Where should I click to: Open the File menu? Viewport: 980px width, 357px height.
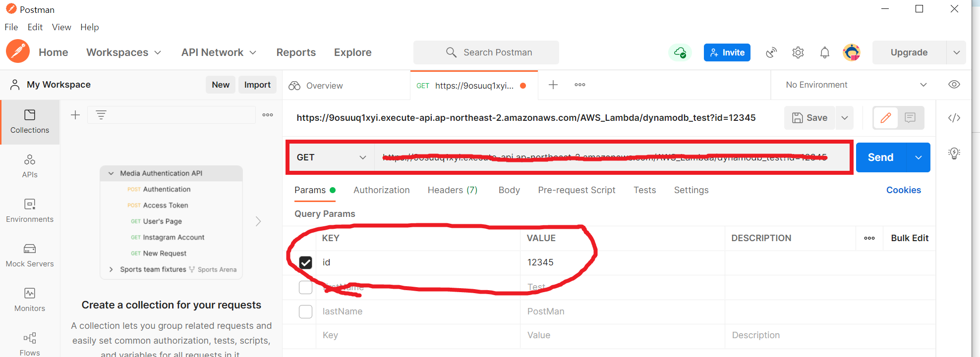(x=11, y=27)
